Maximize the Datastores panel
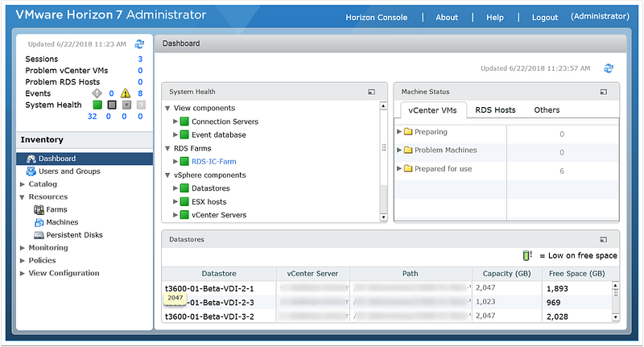This screenshot has height=347, width=644. (x=603, y=239)
